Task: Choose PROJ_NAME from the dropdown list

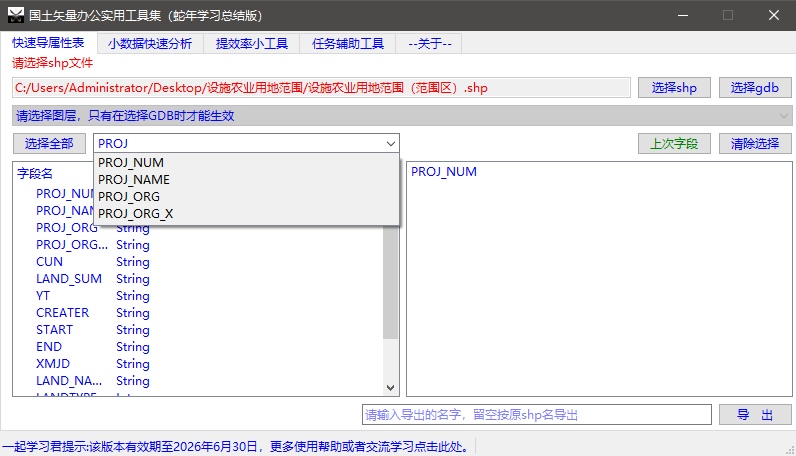Action: 134,180
